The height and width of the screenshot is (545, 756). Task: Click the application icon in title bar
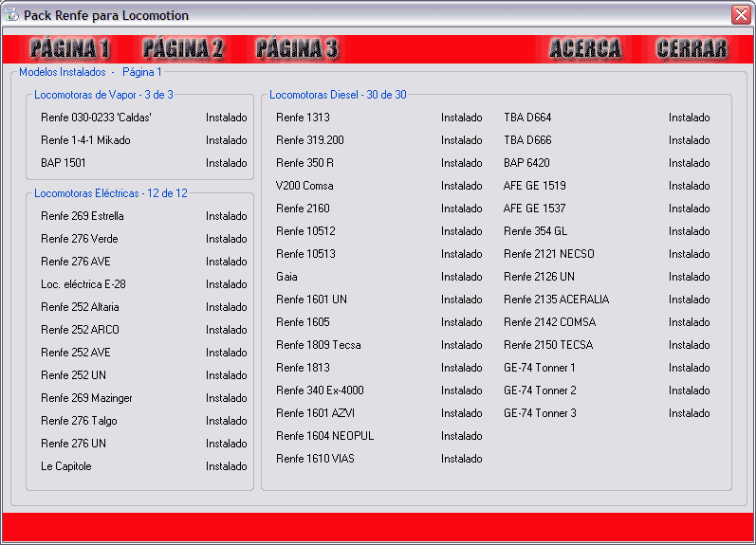click(11, 15)
